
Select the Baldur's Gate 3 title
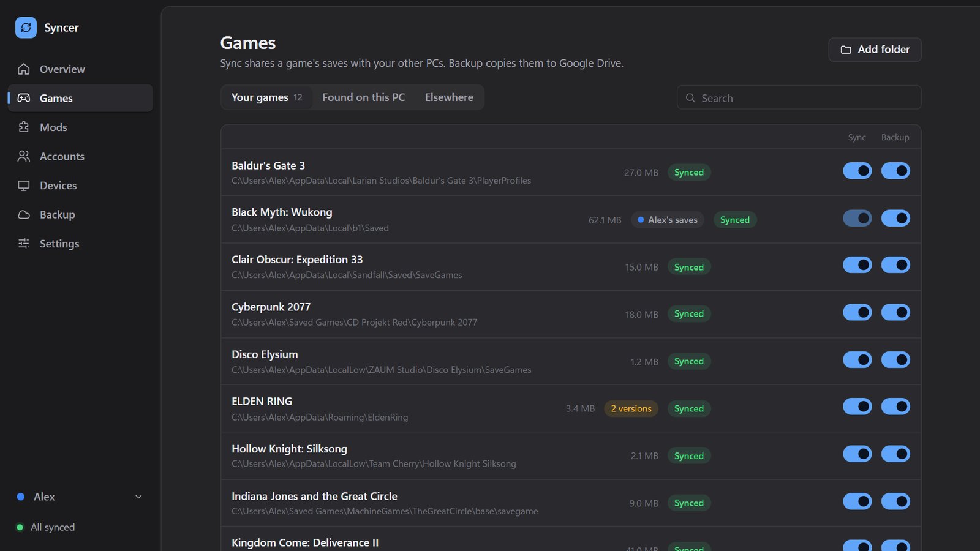(268, 165)
